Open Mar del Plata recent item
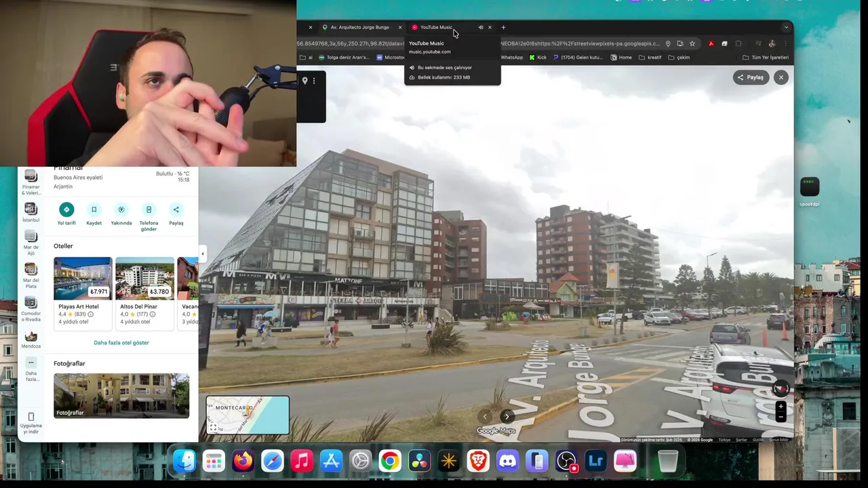 (x=31, y=276)
